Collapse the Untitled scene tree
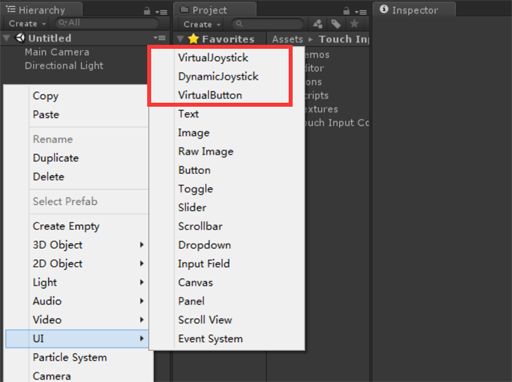The width and height of the screenshot is (512, 382). click(6, 38)
